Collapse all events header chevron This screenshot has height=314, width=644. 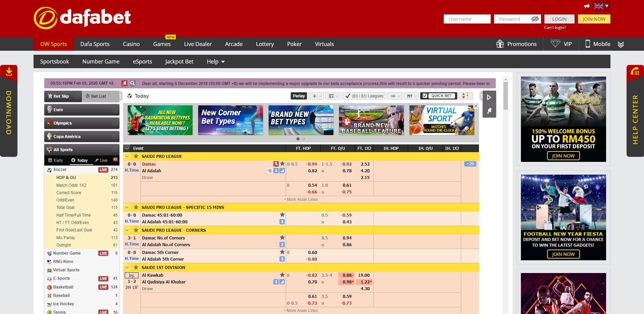coord(127,148)
